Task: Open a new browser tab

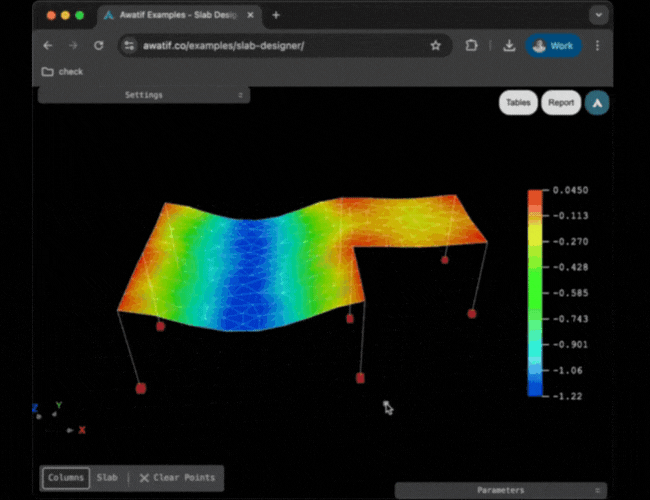Action: tap(276, 15)
